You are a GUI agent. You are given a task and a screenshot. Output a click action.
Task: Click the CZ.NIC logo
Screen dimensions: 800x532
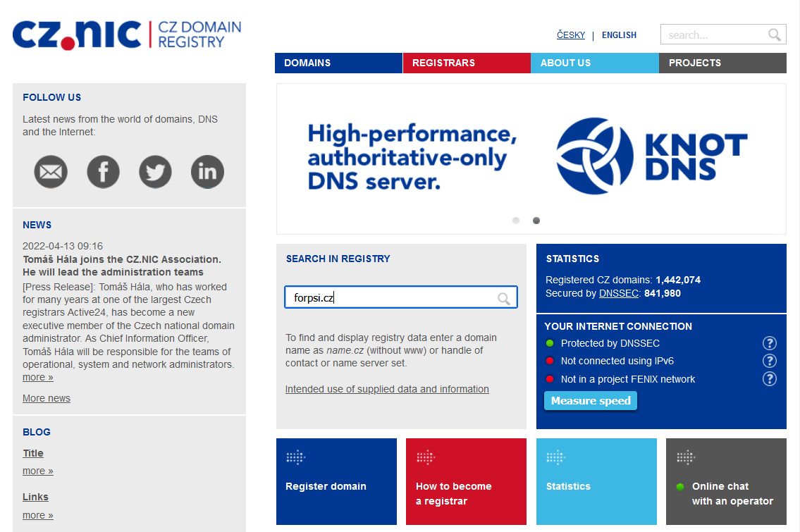click(x=127, y=35)
